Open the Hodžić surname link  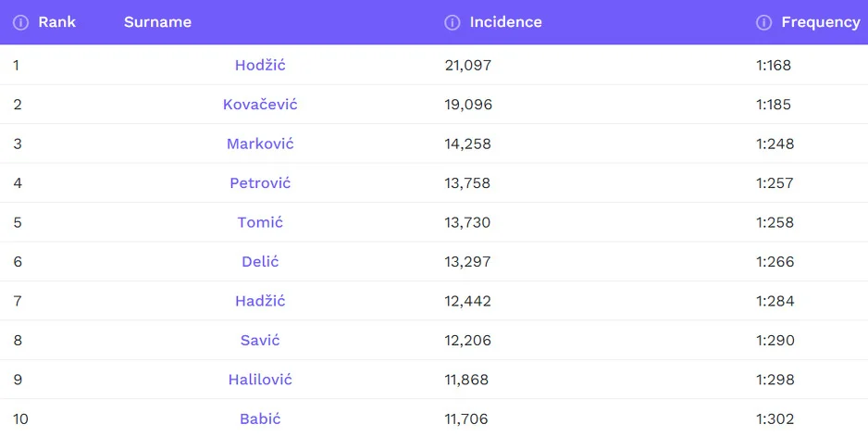(x=260, y=66)
